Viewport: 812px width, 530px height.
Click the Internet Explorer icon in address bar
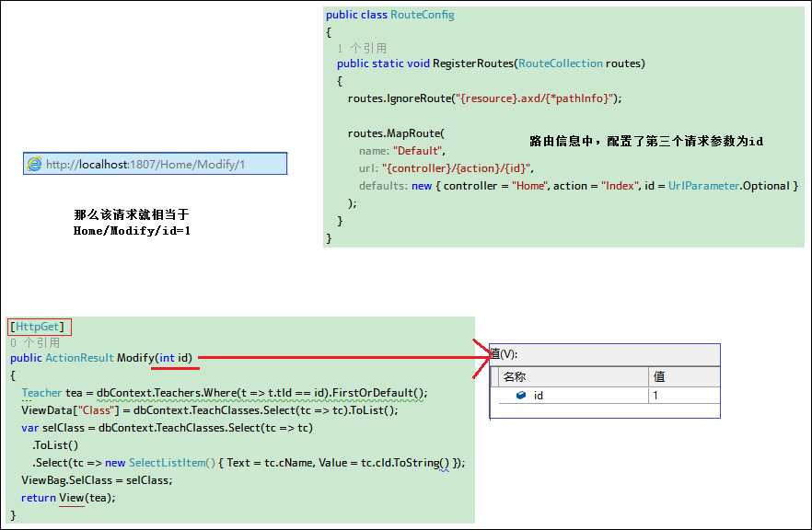tap(34, 164)
